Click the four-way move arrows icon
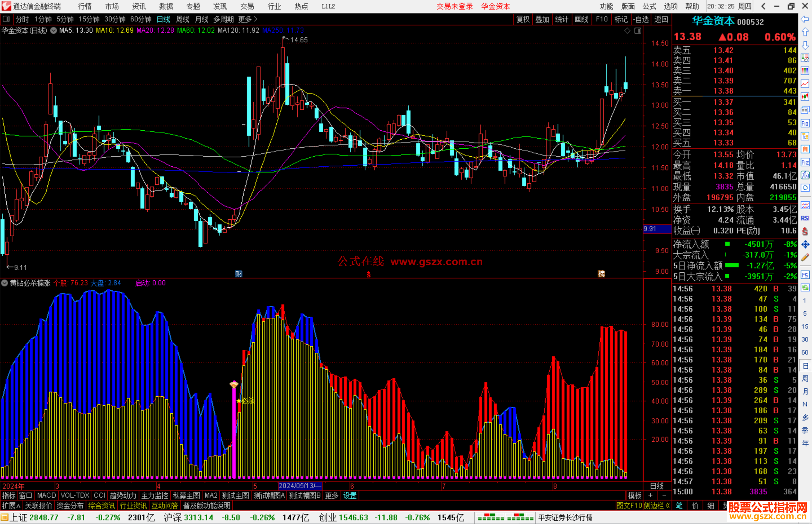The width and height of the screenshot is (812, 524). coord(805,245)
